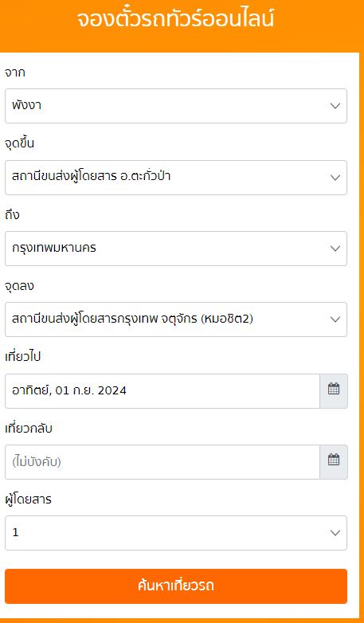Open the calendar icon for เที่ยวไป date
The width and height of the screenshot is (364, 623).
pos(334,391)
